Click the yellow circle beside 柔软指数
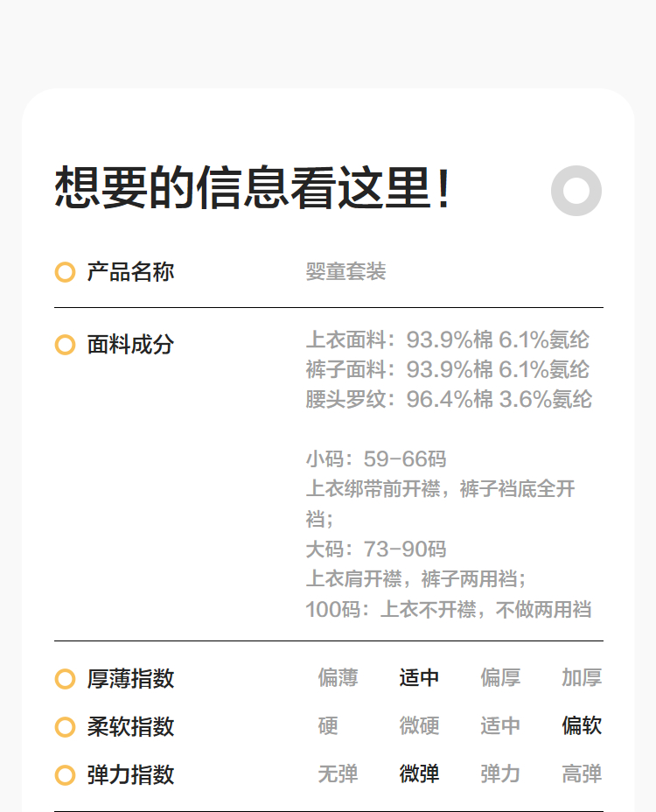Image resolution: width=656 pixels, height=812 pixels. (x=65, y=727)
